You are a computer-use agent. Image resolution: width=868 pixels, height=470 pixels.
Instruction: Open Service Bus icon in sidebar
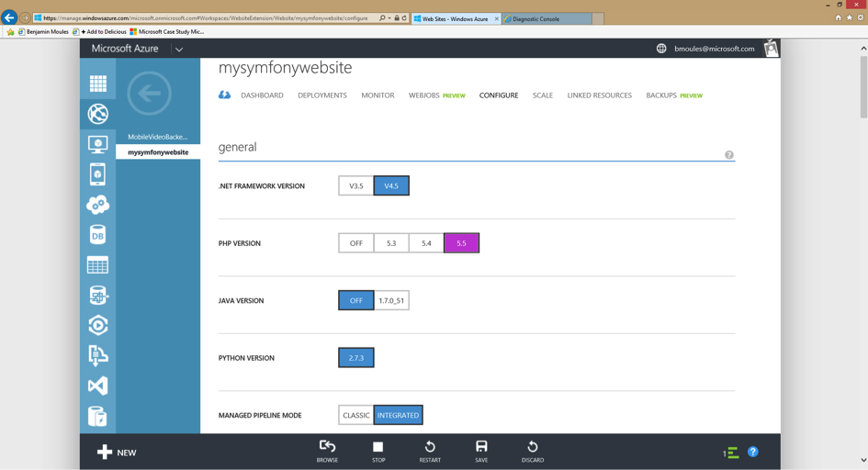coord(98,355)
